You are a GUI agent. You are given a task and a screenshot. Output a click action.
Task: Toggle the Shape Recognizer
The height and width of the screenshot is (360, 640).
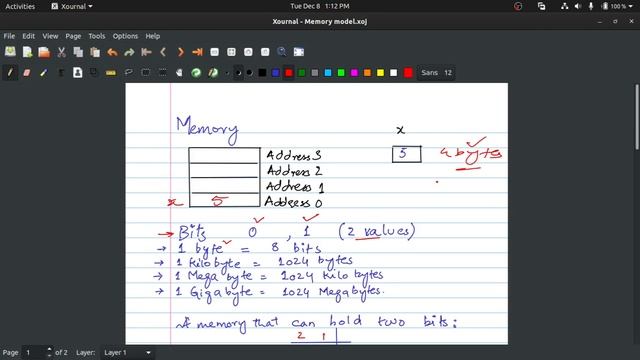pyautogui.click(x=94, y=73)
